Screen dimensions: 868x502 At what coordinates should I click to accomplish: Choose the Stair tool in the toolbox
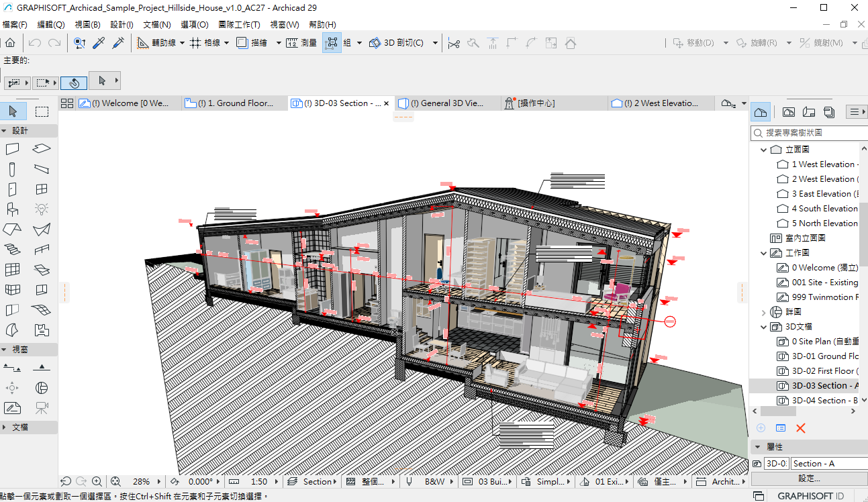13,250
